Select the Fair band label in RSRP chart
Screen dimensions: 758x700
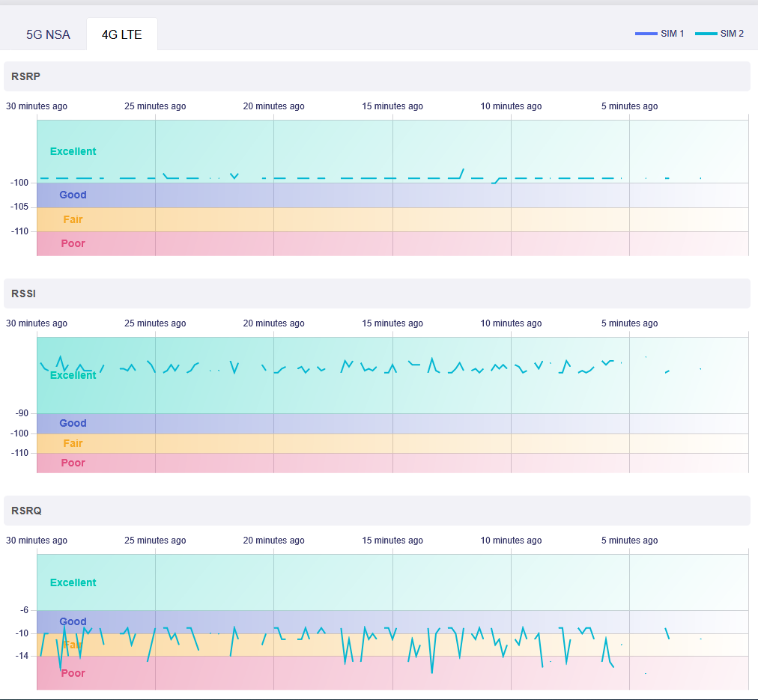point(73,219)
